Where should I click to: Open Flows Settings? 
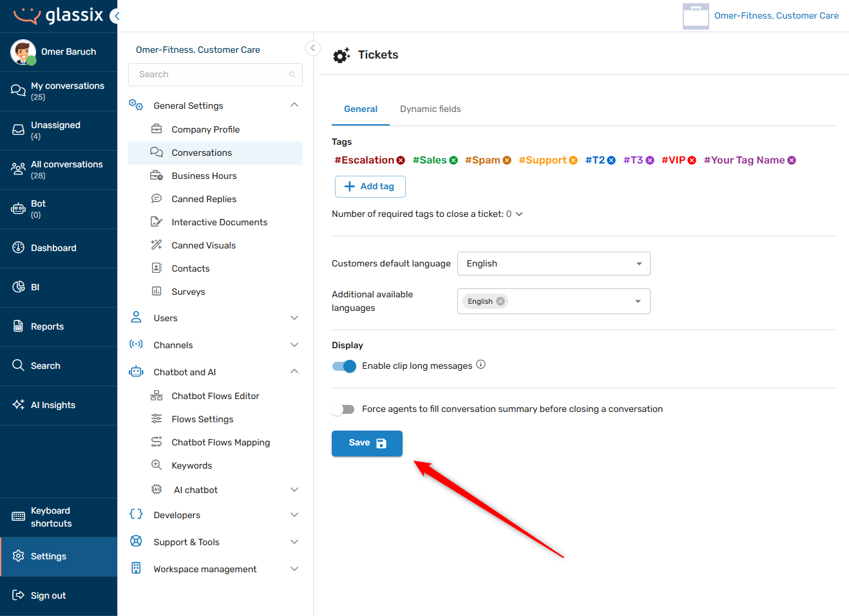click(x=215, y=419)
